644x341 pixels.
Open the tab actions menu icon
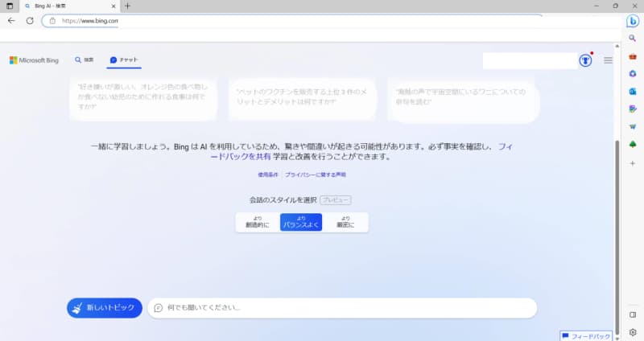(10, 6)
